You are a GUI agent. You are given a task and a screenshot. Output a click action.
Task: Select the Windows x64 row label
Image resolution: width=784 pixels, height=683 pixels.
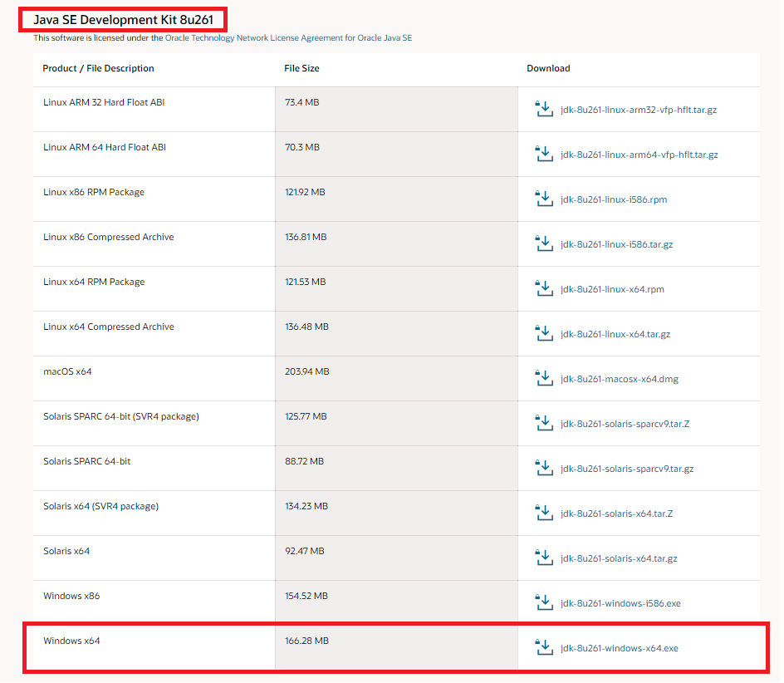(x=71, y=641)
